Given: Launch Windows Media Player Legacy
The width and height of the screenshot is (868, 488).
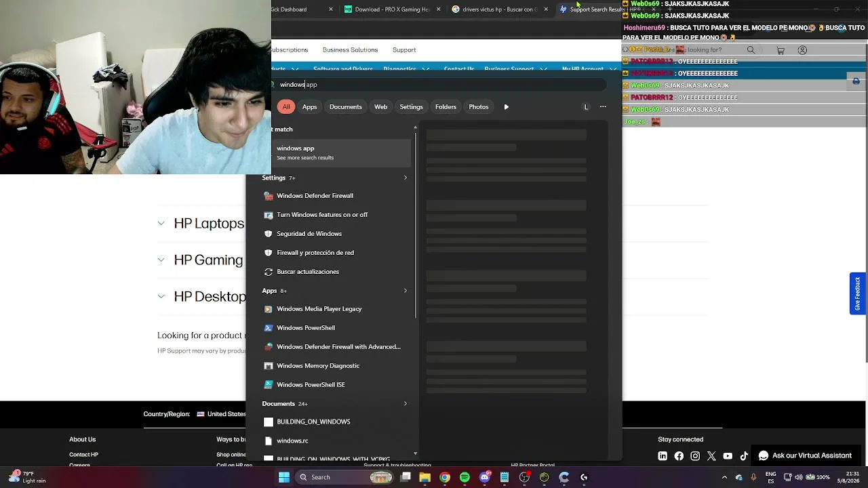Looking at the screenshot, I should pyautogui.click(x=337, y=309).
